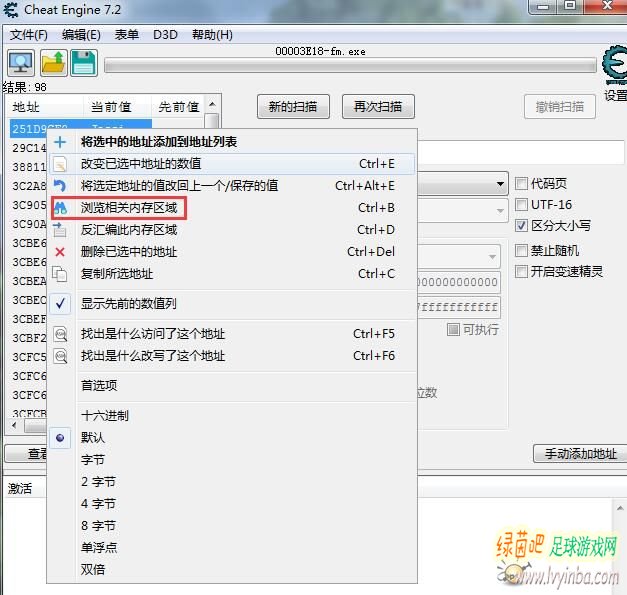This screenshot has height=595, width=627.
Task: Click the red X delete icon
Action: (x=60, y=252)
